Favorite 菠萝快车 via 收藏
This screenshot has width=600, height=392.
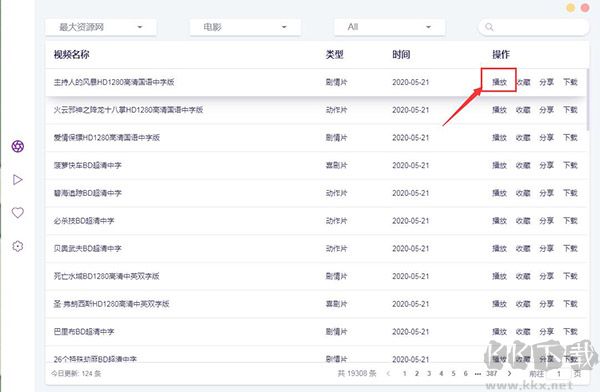pyautogui.click(x=523, y=165)
